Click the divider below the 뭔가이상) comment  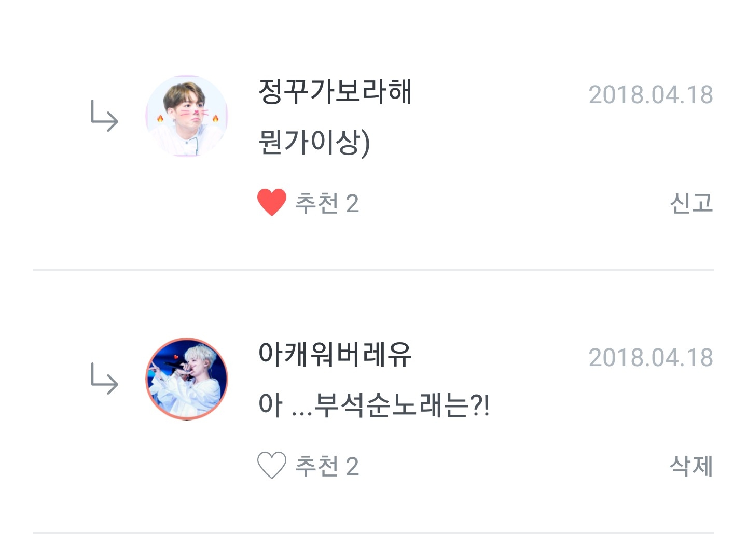pos(374,270)
